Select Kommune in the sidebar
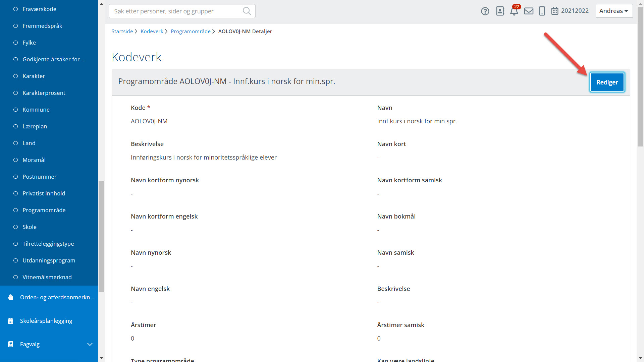 pos(36,110)
